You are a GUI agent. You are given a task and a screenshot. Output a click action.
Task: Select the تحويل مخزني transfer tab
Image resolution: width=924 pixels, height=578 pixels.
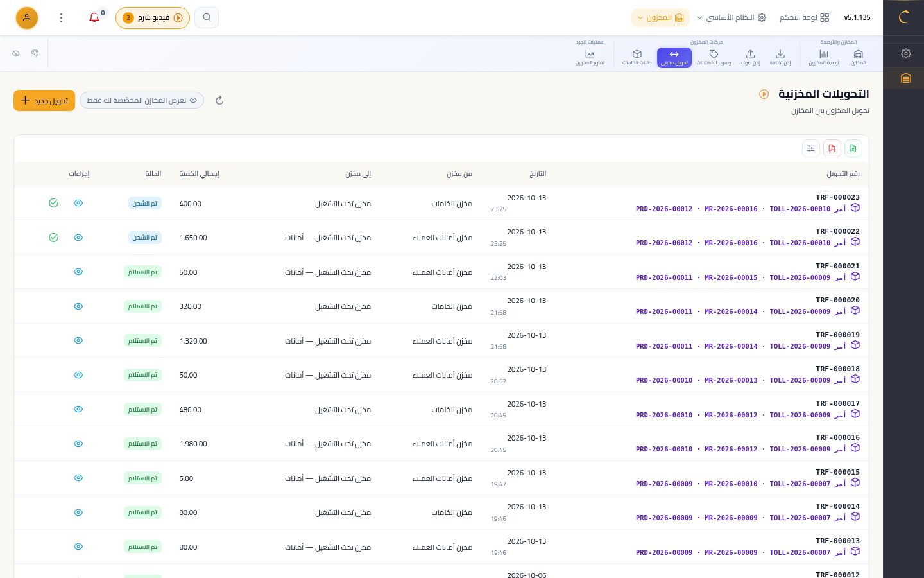[674, 57]
